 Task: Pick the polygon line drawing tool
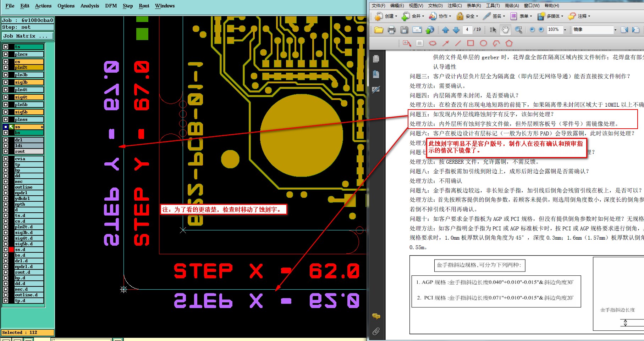point(496,43)
